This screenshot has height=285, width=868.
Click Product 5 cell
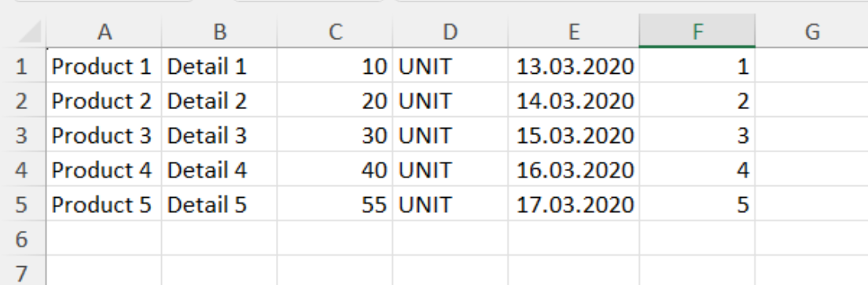click(x=104, y=204)
